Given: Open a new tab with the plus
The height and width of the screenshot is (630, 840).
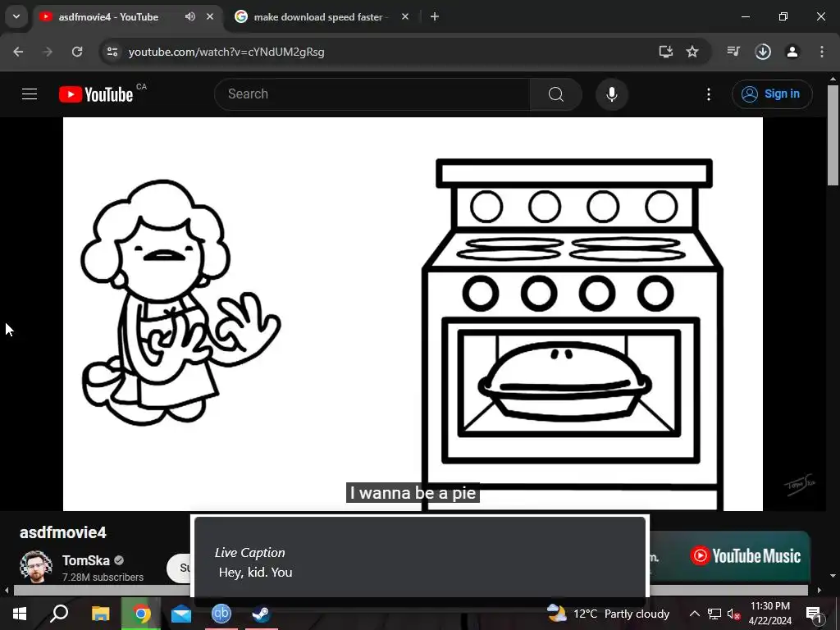Looking at the screenshot, I should point(435,16).
